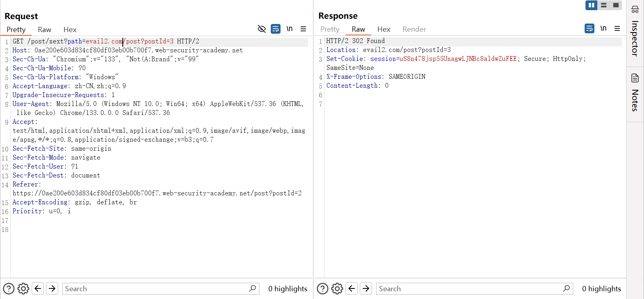Screen dimensions: 644x299
Task: Switch Request view to Raw tab
Action: pos(44,30)
